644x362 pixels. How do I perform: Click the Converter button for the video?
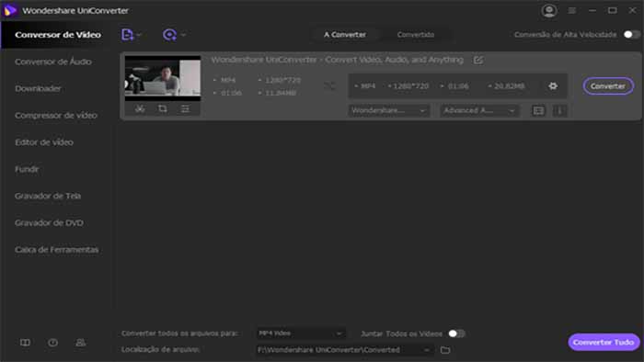608,86
